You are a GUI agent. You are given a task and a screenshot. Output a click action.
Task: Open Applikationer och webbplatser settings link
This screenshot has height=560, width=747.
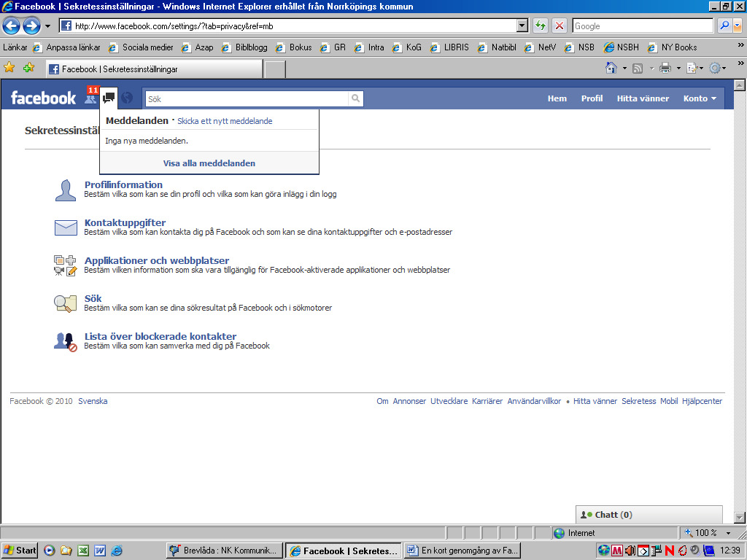(x=157, y=260)
